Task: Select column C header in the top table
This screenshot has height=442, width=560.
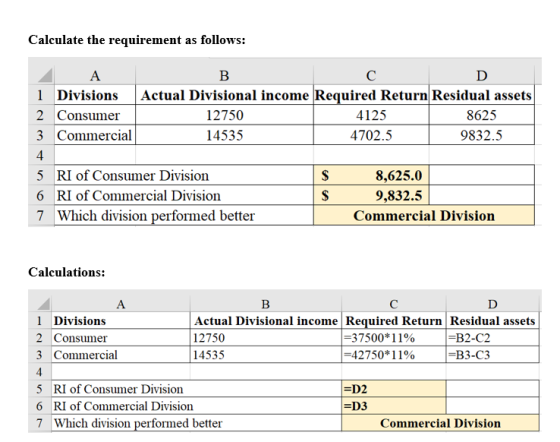Action: pyautogui.click(x=371, y=75)
